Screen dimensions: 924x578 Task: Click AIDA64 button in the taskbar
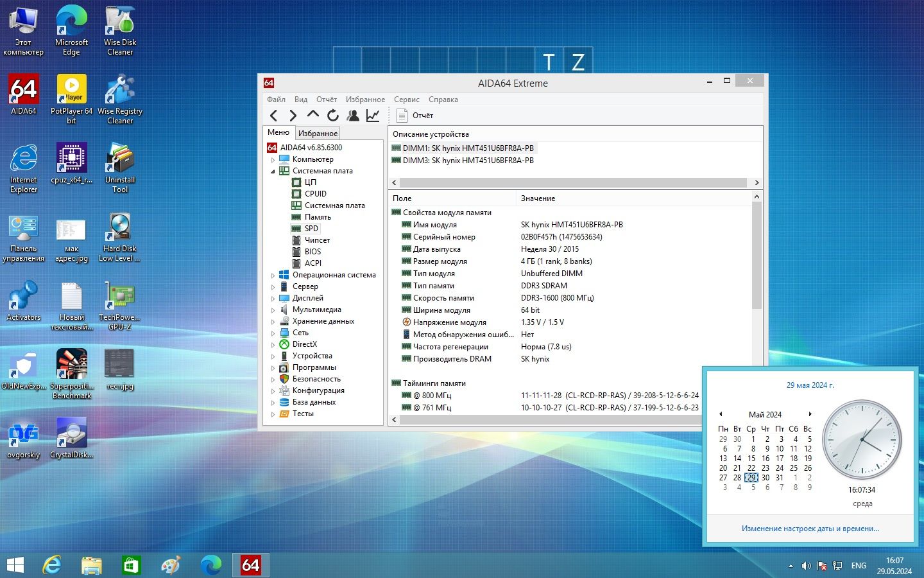tap(250, 565)
